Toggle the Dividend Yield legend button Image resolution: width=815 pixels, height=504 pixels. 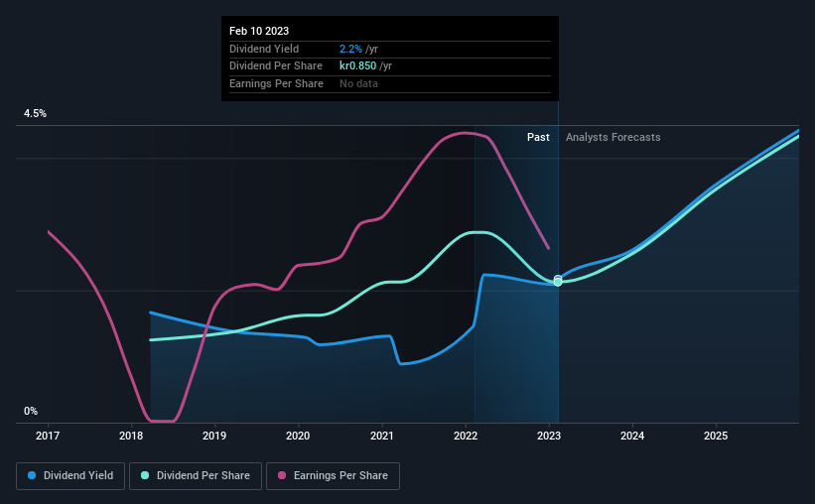[70, 476]
